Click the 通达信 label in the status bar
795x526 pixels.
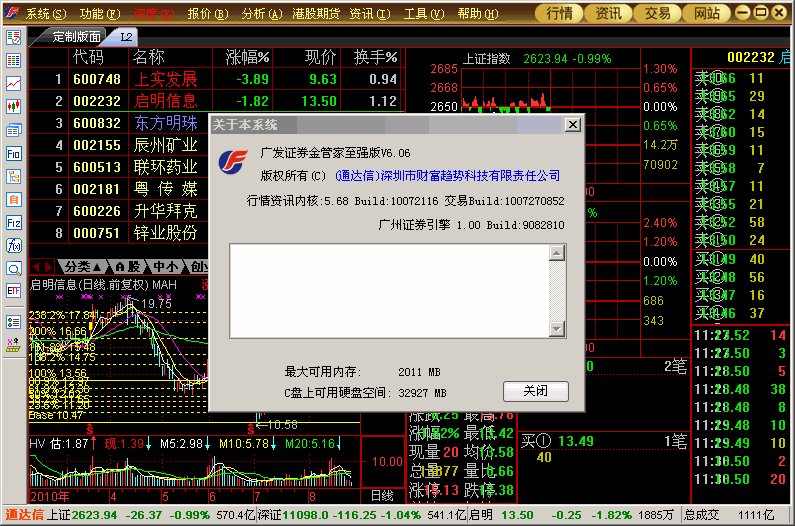click(24, 515)
